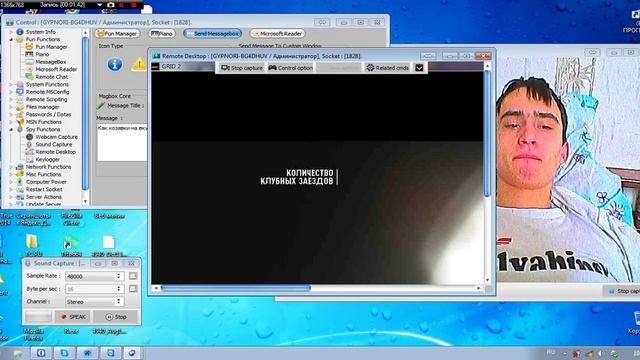Screen dimensions: 640x360
Task: Open the Channel Stereo selector
Action: tap(94, 302)
